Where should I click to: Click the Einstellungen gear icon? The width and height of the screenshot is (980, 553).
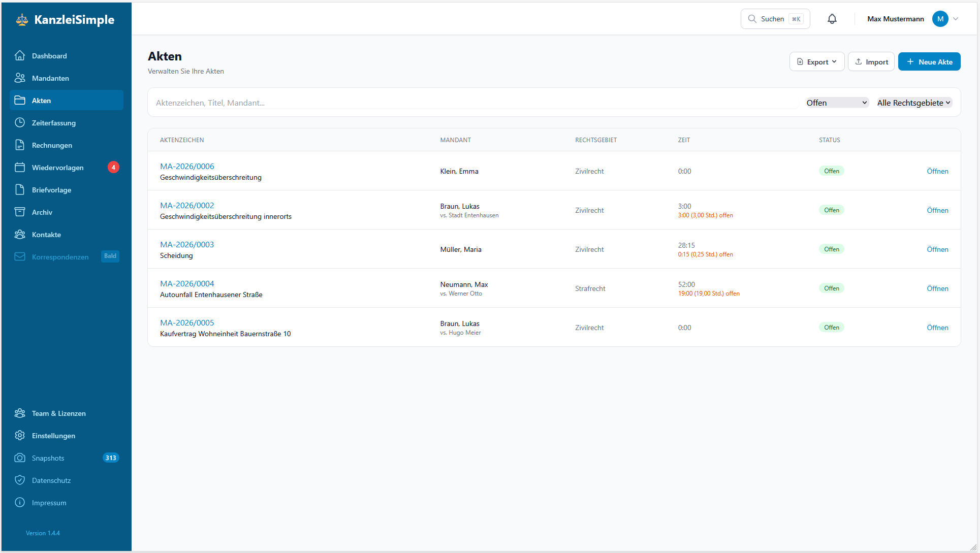tap(20, 435)
